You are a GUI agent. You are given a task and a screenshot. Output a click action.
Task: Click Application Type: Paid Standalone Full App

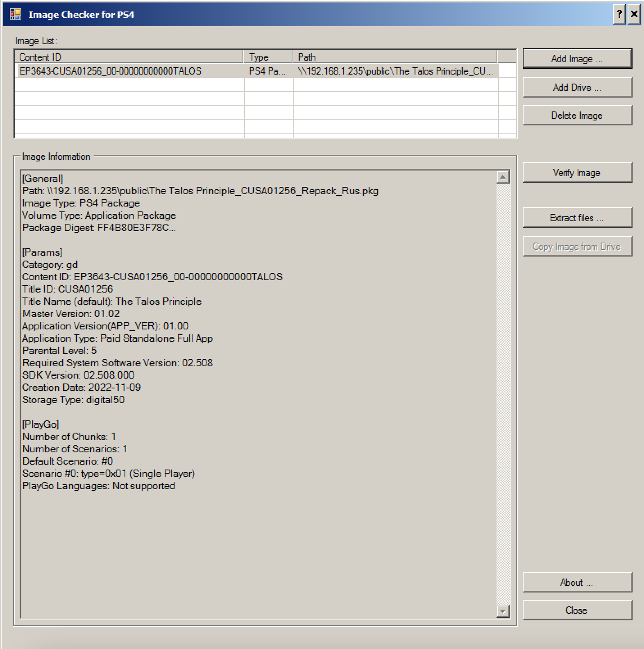118,338
